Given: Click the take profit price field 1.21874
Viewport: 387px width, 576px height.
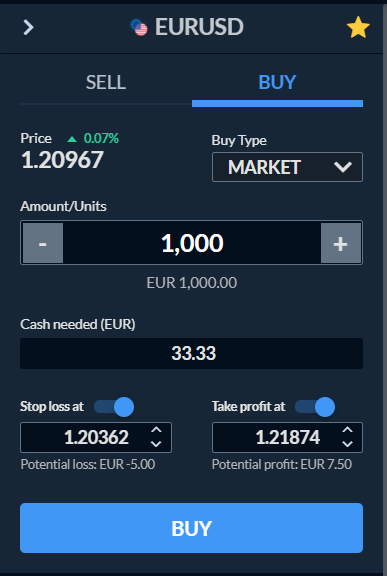Looking at the screenshot, I should tap(287, 437).
